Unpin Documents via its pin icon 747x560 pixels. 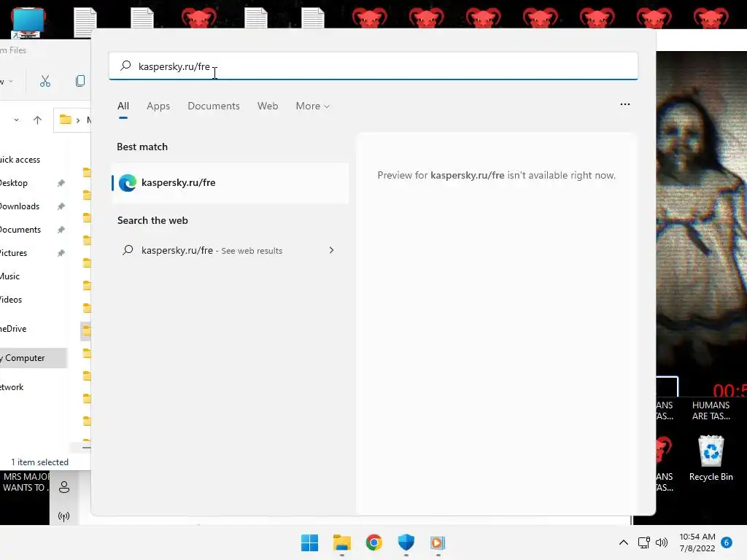point(61,230)
